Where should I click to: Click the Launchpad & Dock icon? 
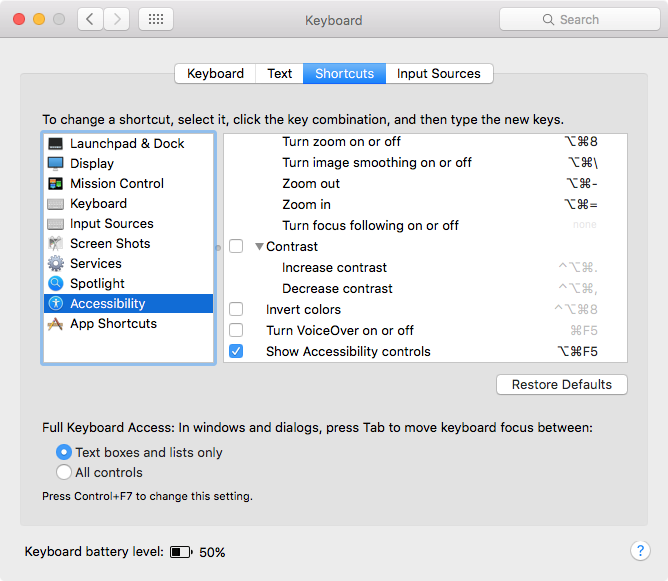pos(55,144)
